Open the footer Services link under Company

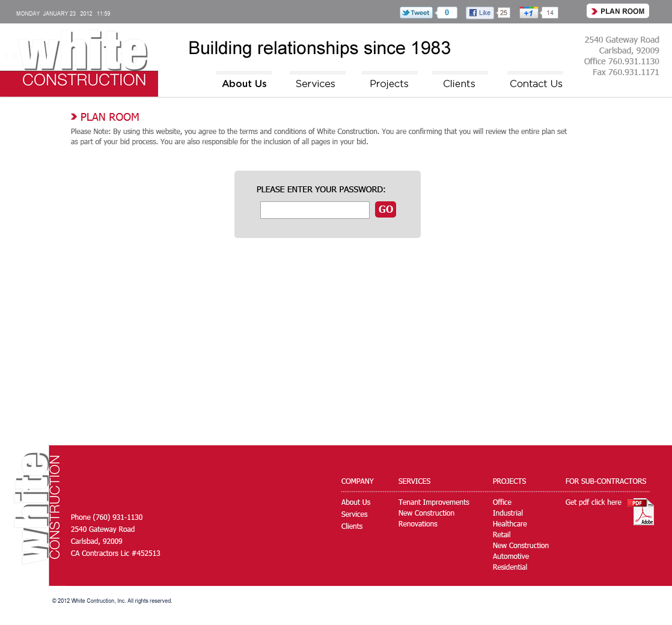pyautogui.click(x=354, y=514)
